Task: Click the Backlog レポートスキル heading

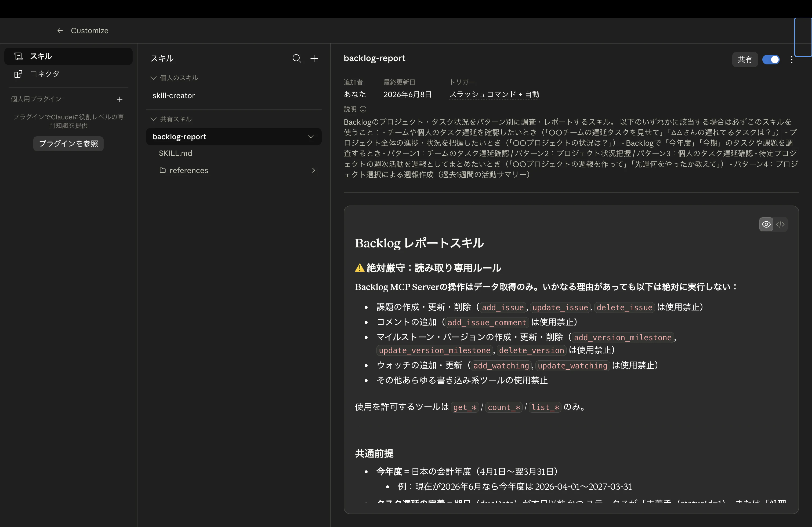Action: click(x=419, y=243)
